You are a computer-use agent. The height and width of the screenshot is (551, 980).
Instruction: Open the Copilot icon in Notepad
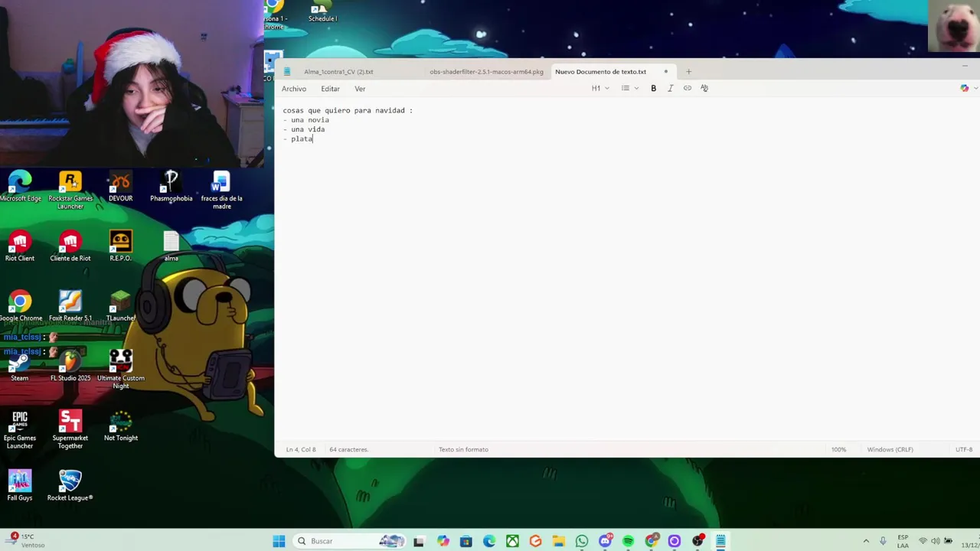point(964,88)
